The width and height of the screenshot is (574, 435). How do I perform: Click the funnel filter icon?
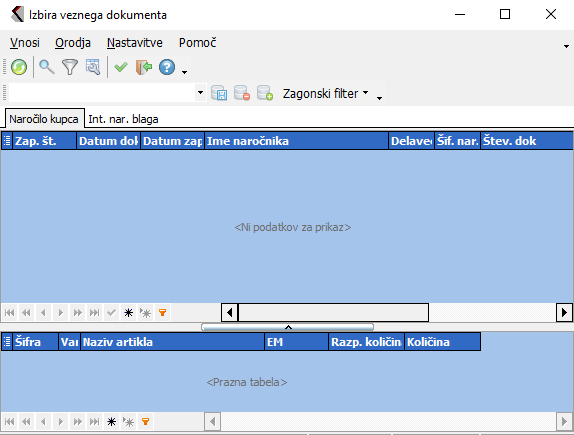click(70, 67)
